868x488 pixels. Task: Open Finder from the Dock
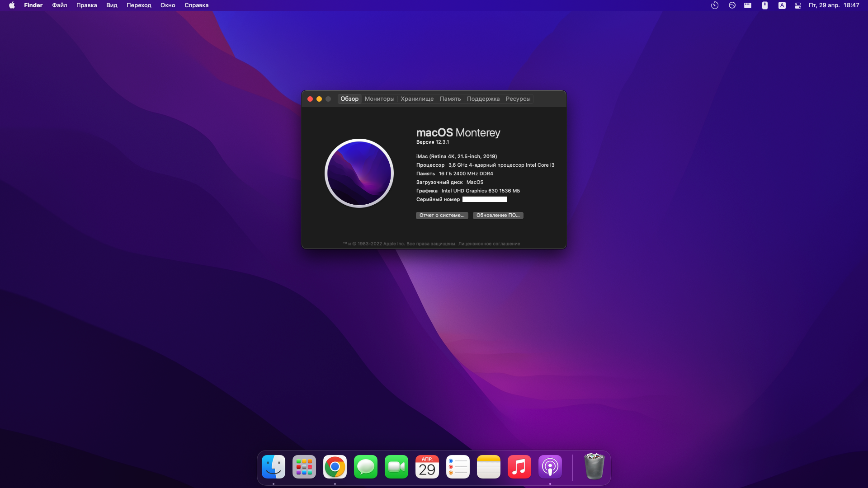(274, 467)
